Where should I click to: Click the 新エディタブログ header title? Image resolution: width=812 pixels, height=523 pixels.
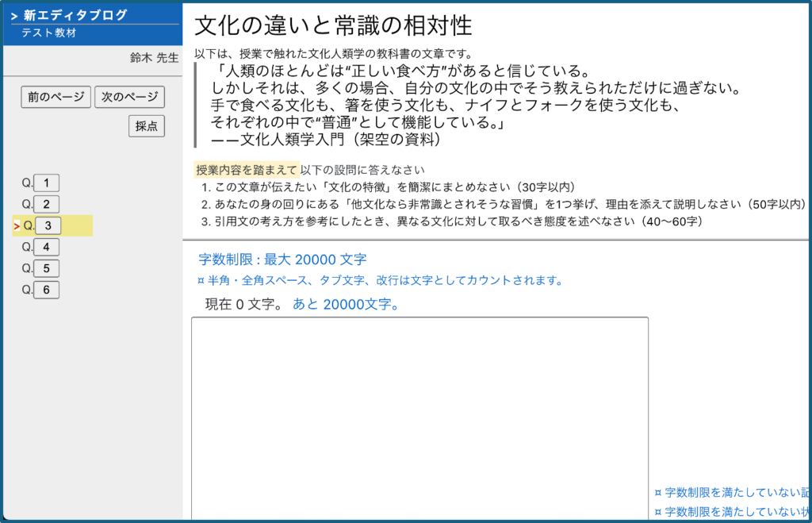pos(75,16)
